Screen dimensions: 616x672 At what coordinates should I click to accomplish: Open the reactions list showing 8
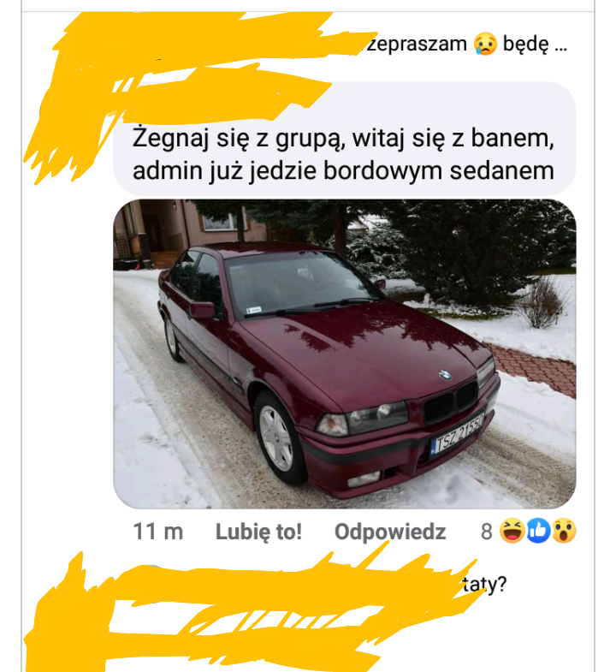coord(528,531)
